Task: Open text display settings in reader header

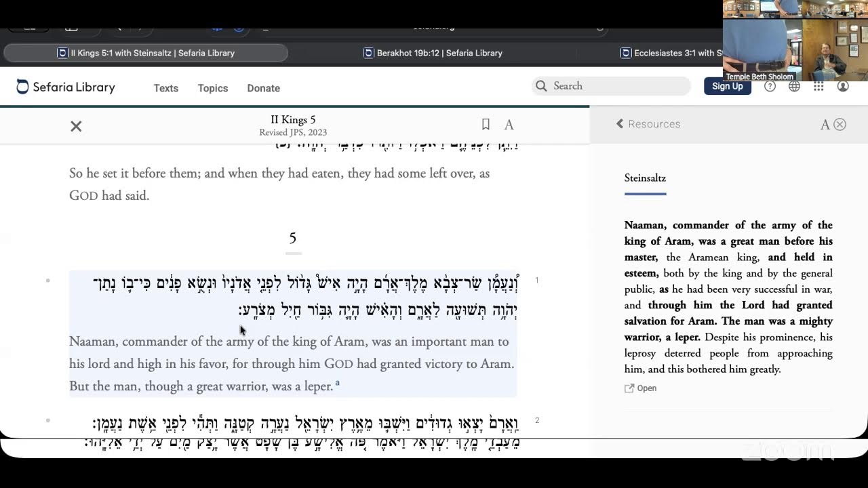Action: coord(509,125)
